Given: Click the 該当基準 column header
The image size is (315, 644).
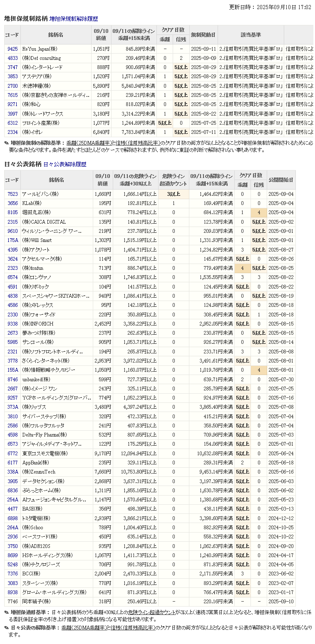Looking at the screenshot, I should (x=251, y=35).
